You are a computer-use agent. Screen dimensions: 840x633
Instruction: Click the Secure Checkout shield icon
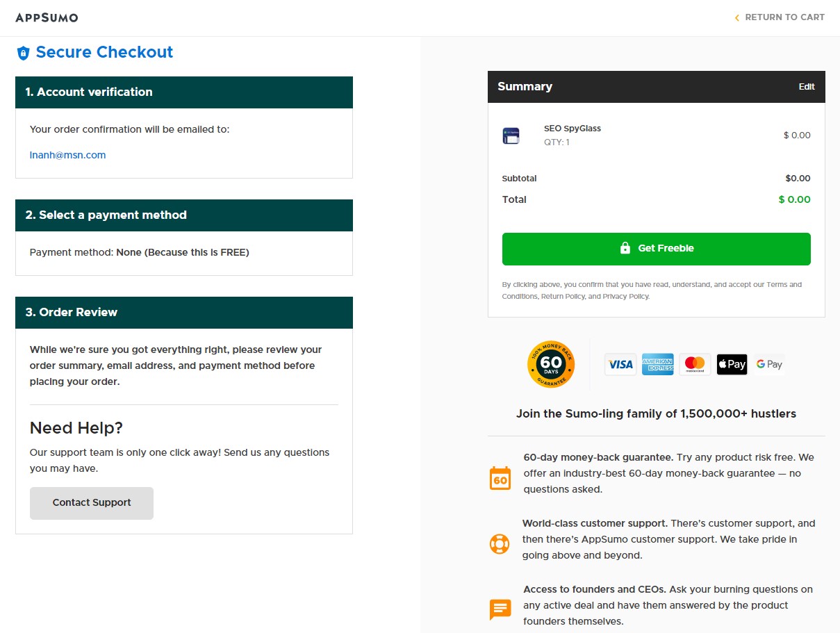tap(24, 53)
